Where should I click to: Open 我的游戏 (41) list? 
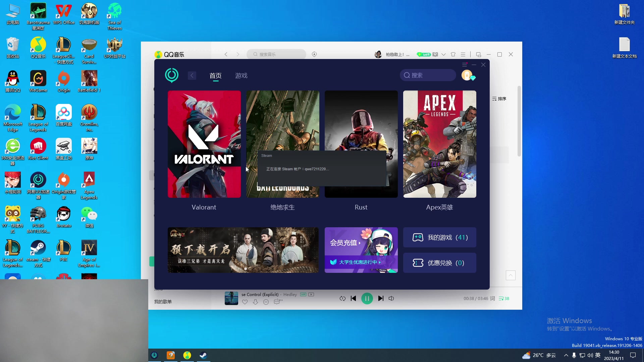click(x=439, y=237)
